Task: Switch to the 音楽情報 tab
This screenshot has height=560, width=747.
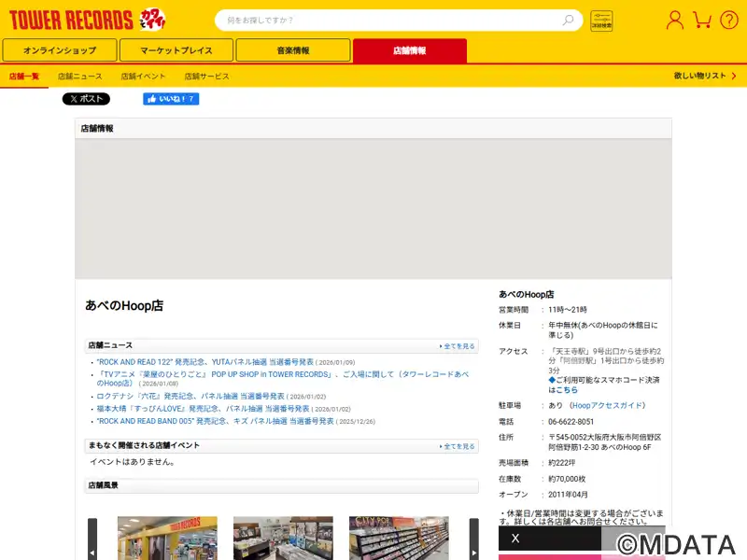Action: pyautogui.click(x=293, y=50)
